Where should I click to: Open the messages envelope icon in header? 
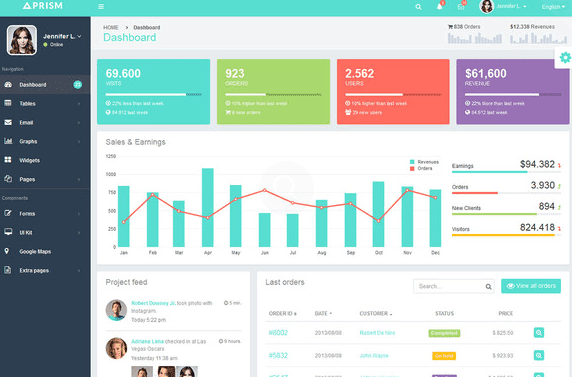pyautogui.click(x=461, y=7)
